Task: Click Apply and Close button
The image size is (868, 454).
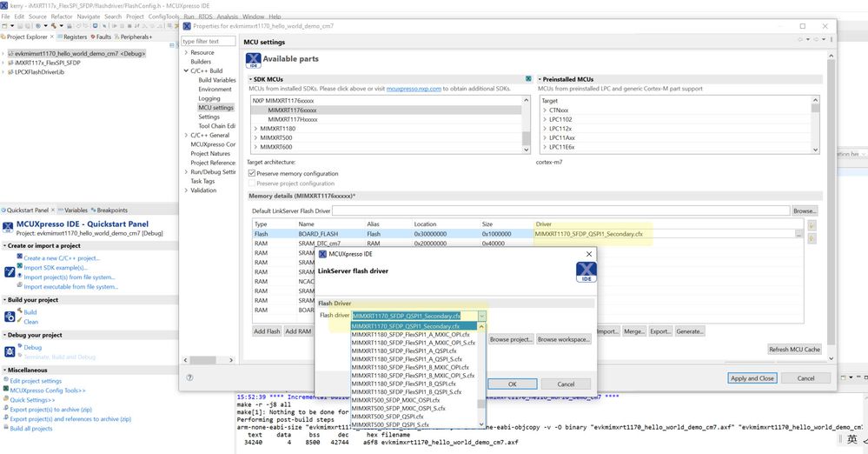Action: 752,378
